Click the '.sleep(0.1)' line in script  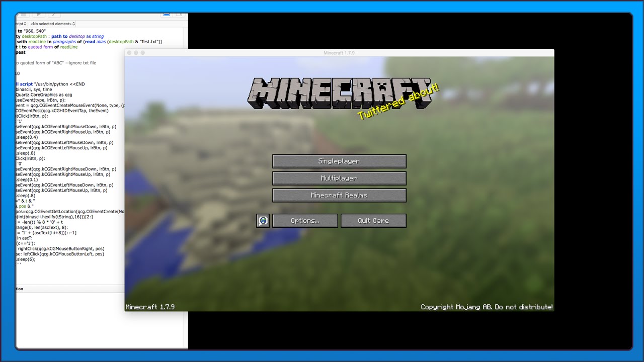(27, 179)
